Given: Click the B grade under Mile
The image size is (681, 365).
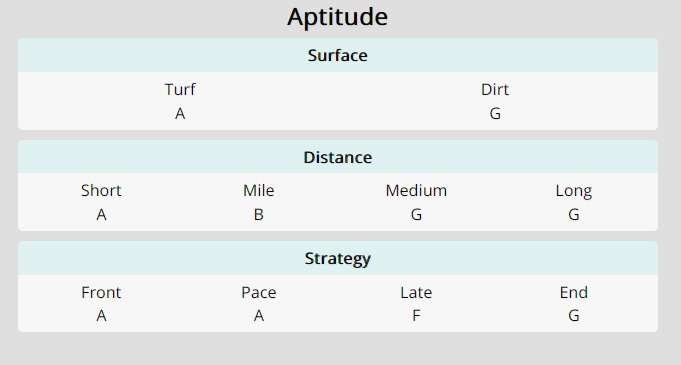Looking at the screenshot, I should (x=258, y=214).
